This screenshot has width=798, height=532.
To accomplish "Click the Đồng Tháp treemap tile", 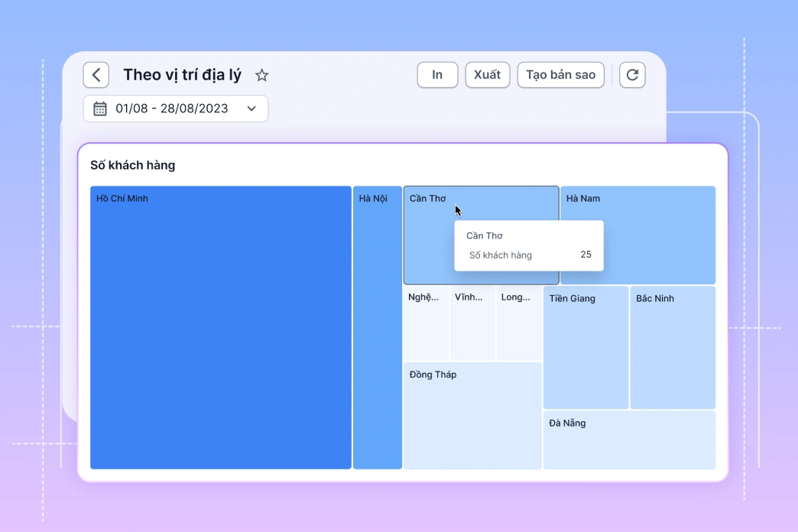I will point(472,417).
